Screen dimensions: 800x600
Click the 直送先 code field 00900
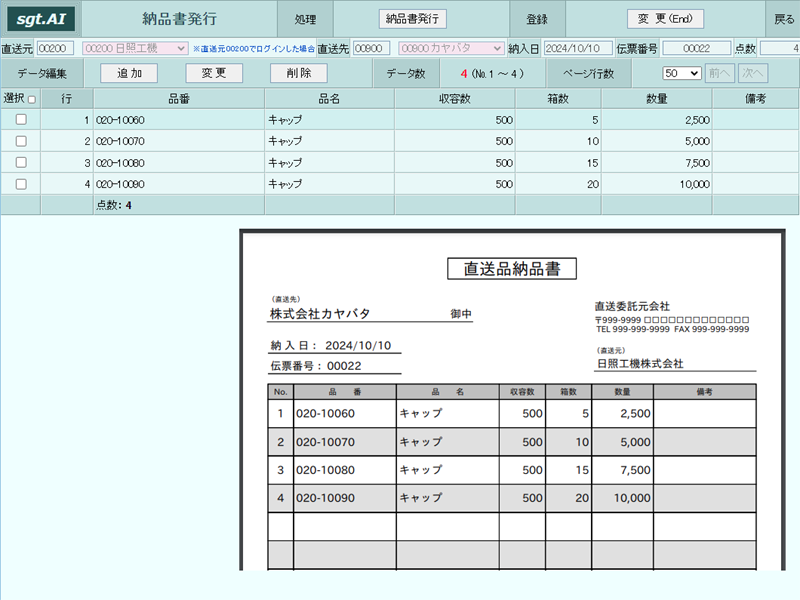371,48
